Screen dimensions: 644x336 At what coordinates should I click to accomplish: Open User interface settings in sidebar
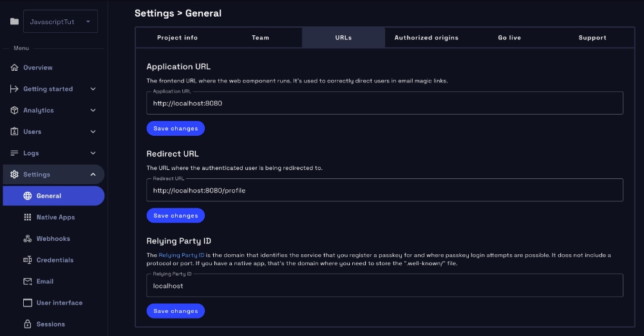coord(59,303)
